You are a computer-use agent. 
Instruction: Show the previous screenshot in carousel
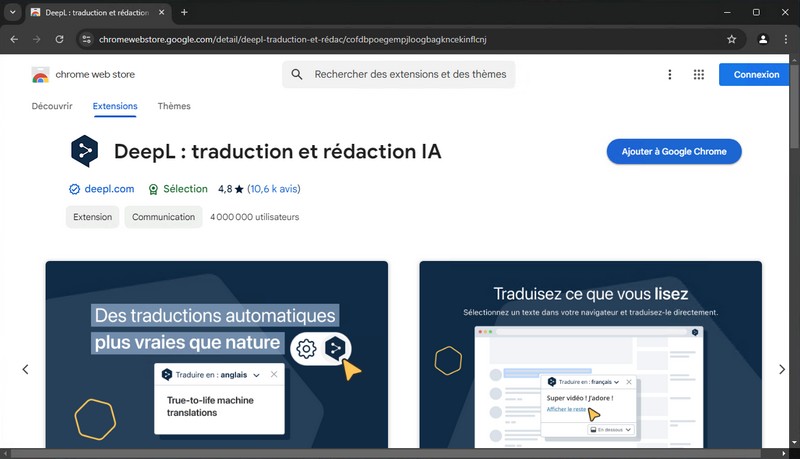pyautogui.click(x=25, y=369)
